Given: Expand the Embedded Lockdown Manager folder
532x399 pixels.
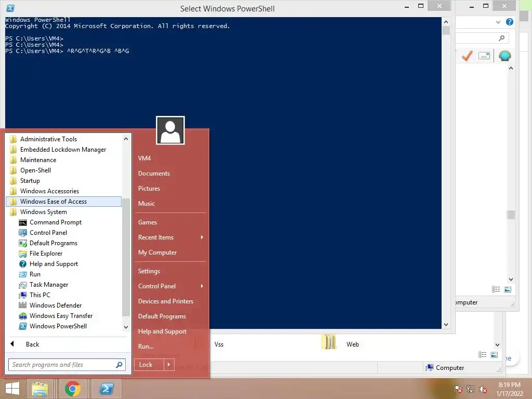Looking at the screenshot, I should [x=63, y=150].
